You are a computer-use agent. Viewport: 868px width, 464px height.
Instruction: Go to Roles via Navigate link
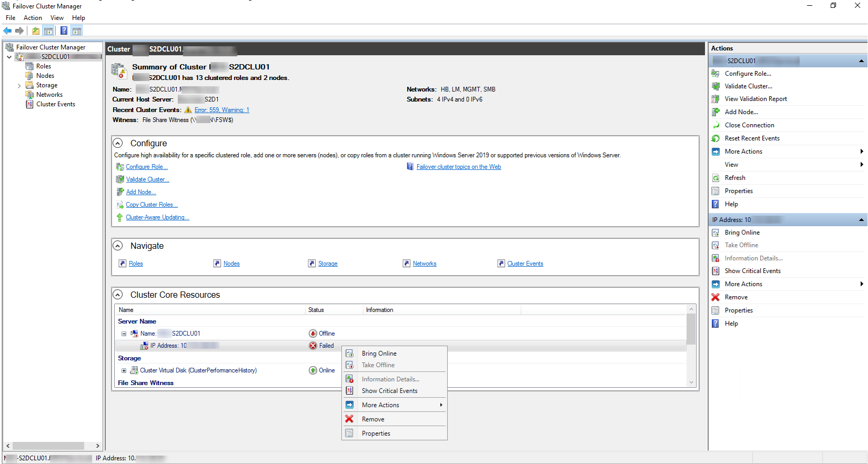(136, 264)
